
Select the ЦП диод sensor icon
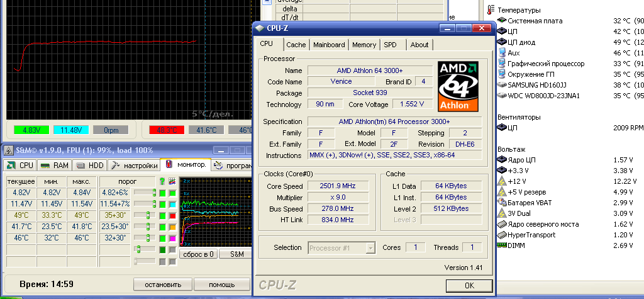tap(502, 42)
